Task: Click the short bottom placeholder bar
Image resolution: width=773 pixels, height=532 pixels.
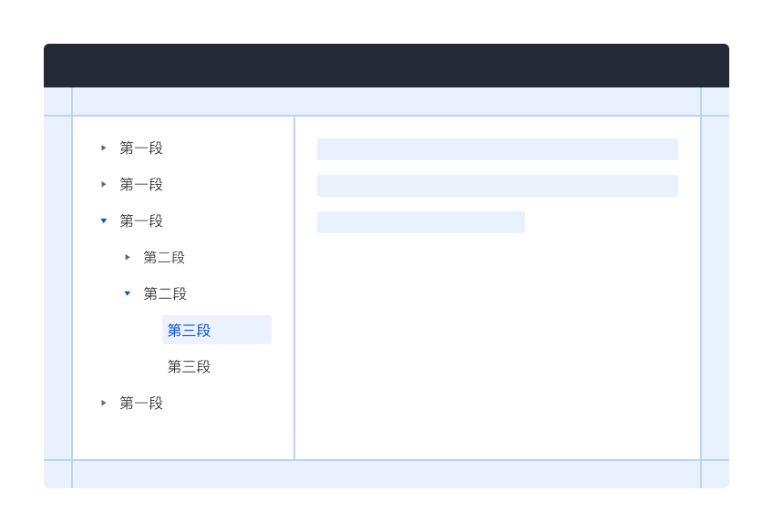Action: 421,221
